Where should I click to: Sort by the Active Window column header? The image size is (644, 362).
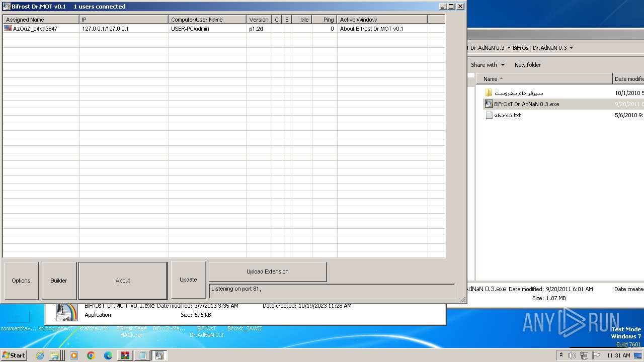(382, 20)
